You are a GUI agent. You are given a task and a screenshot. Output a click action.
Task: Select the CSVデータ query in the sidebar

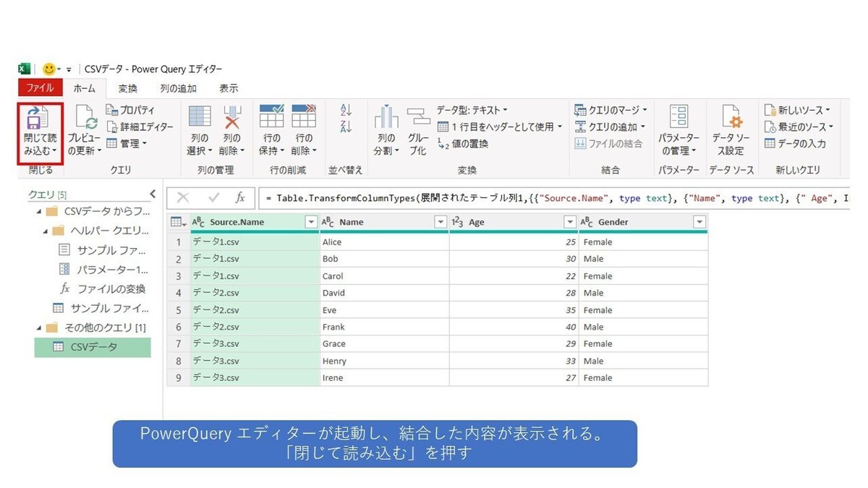(93, 347)
